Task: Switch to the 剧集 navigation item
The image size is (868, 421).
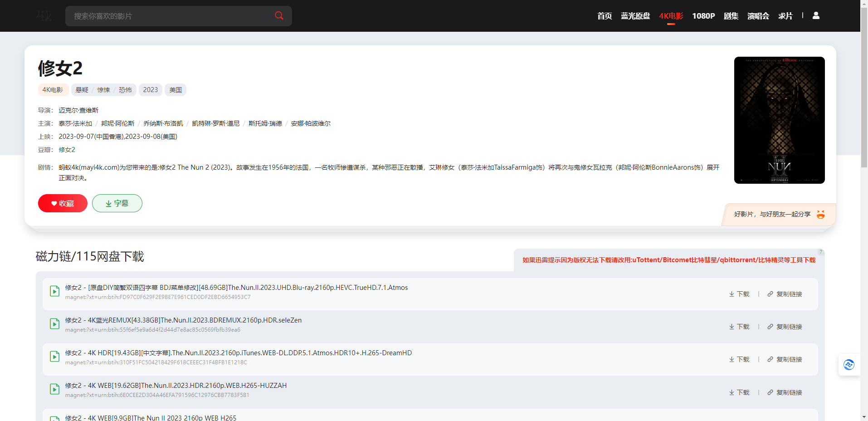Action: (x=731, y=15)
